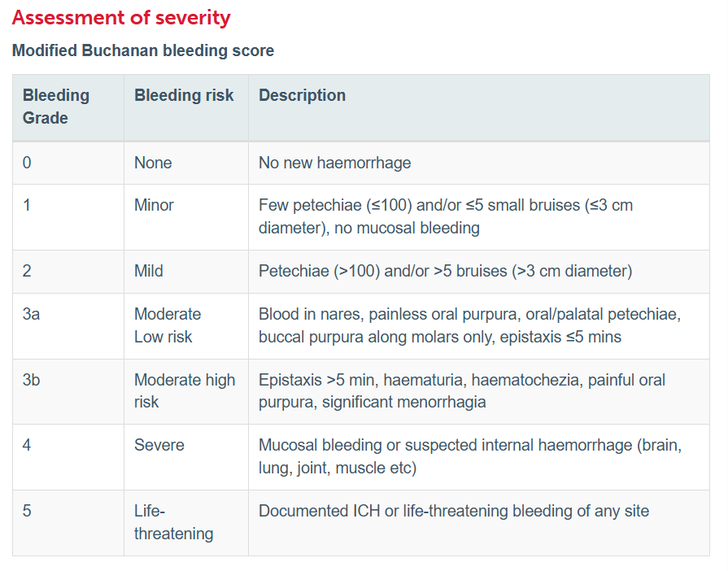Click the 'Description' column header
This screenshot has width=728, height=571.
click(478, 107)
